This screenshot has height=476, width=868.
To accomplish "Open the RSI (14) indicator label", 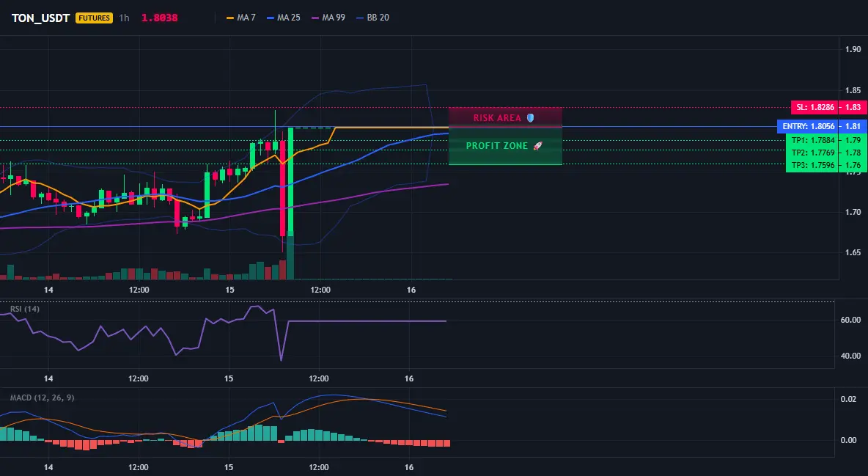I will [25, 309].
